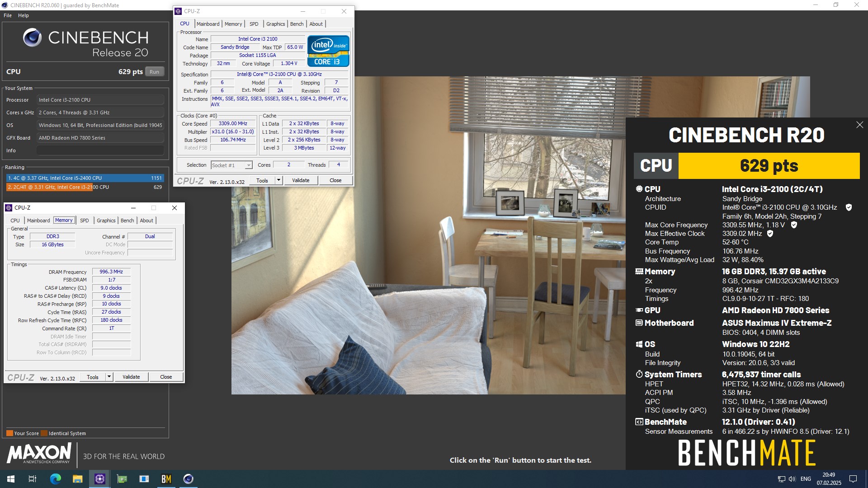
Task: Open Mainboard tab in lower CPU-Z window
Action: (x=38, y=221)
